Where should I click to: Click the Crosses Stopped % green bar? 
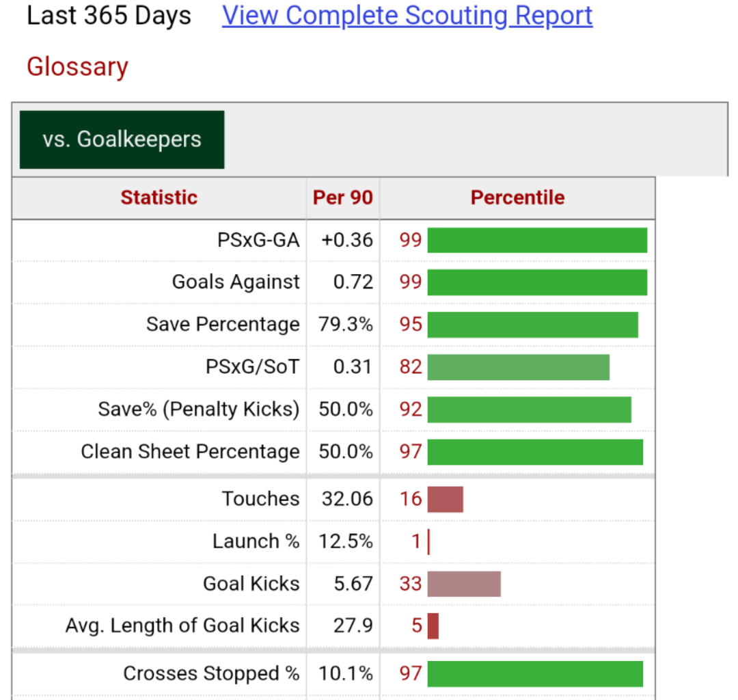(535, 673)
